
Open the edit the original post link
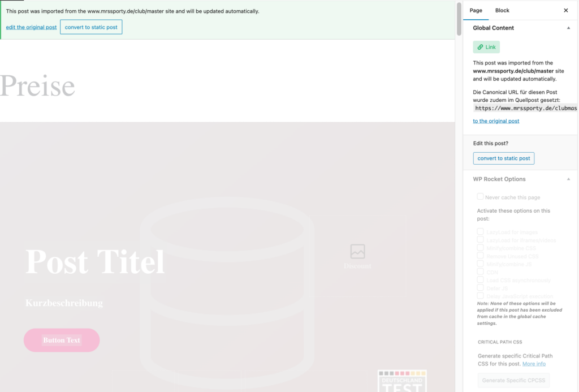coord(31,27)
